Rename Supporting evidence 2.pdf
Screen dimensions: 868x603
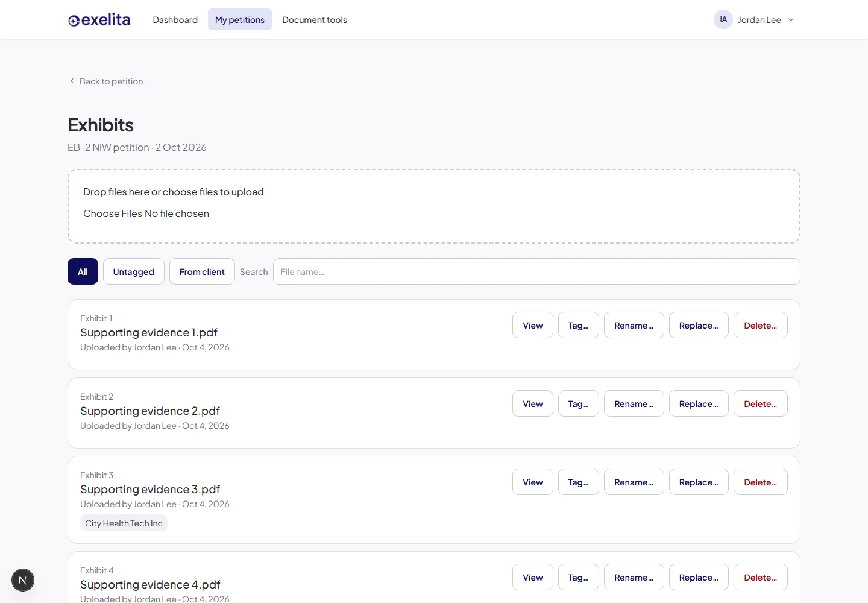click(x=634, y=403)
